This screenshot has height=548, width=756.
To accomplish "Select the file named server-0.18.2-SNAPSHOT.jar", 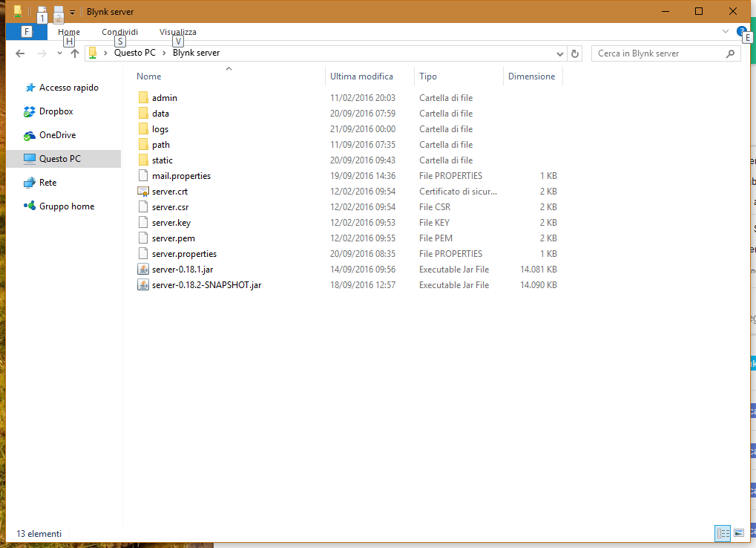I will pyautogui.click(x=206, y=285).
